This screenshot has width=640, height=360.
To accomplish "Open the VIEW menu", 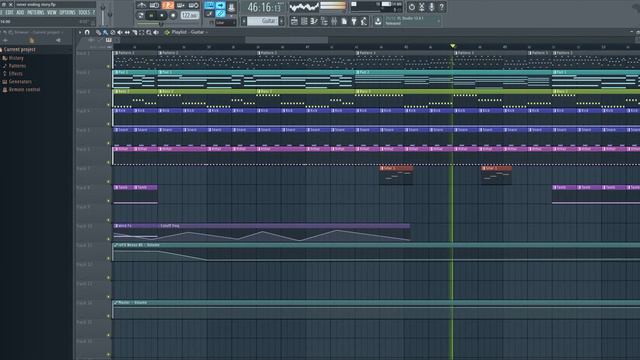I will click(x=51, y=13).
